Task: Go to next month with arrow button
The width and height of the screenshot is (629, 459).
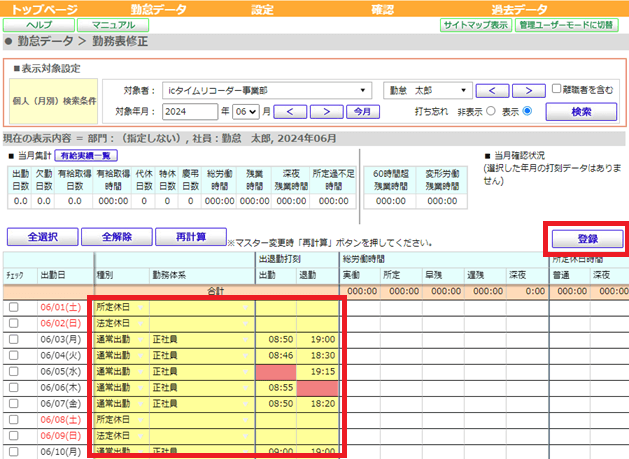Action: pos(327,112)
